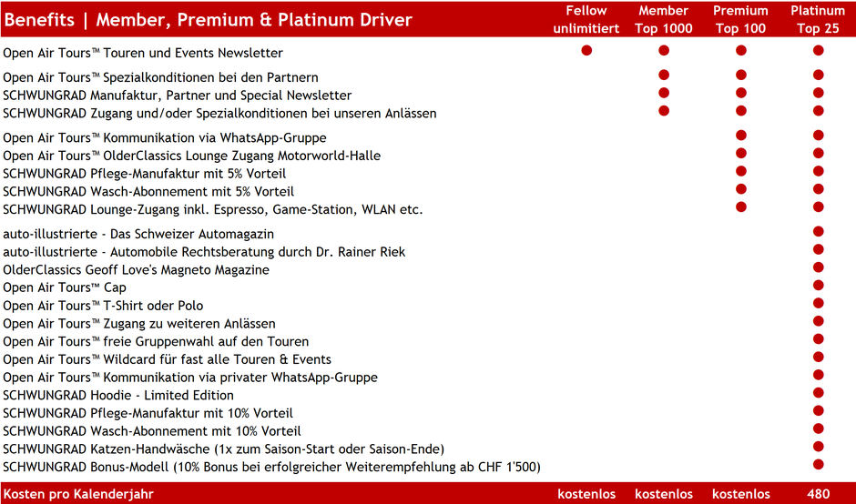856x504 pixels.
Task: Click the Platinum dot for Touren und Events Newsletter
Action: click(x=818, y=50)
